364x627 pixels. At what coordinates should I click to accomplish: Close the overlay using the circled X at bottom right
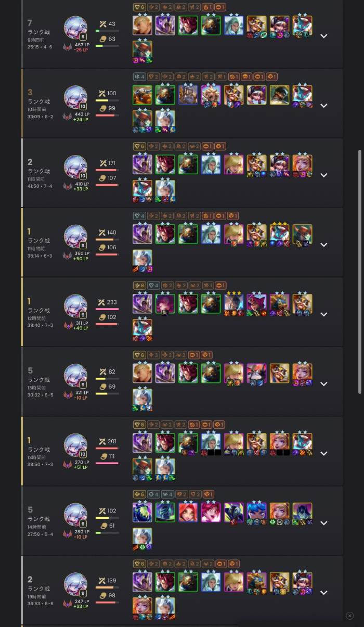[x=350, y=616]
